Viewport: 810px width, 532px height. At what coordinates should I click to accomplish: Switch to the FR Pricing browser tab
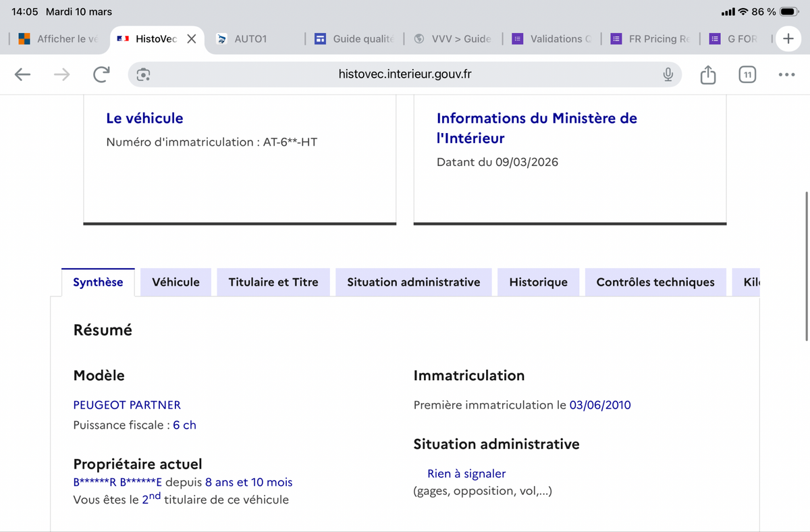click(651, 39)
